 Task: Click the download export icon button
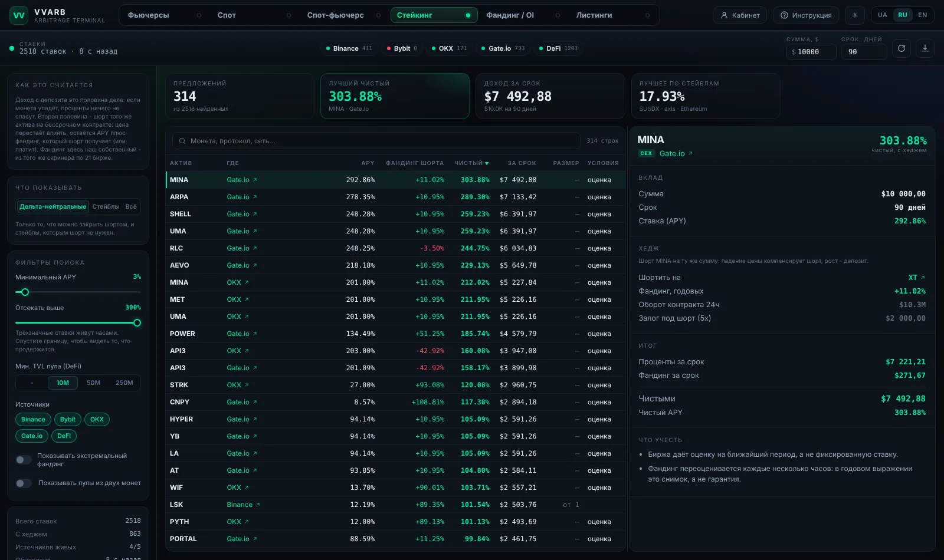pyautogui.click(x=925, y=48)
